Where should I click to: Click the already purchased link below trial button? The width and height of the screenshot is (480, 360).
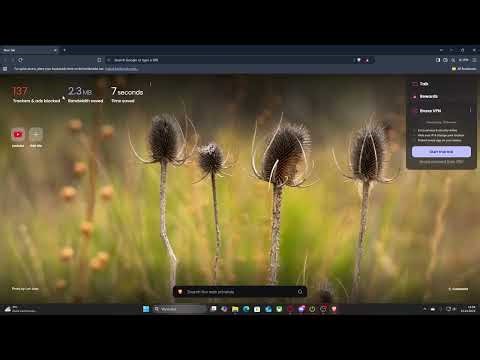tap(441, 162)
